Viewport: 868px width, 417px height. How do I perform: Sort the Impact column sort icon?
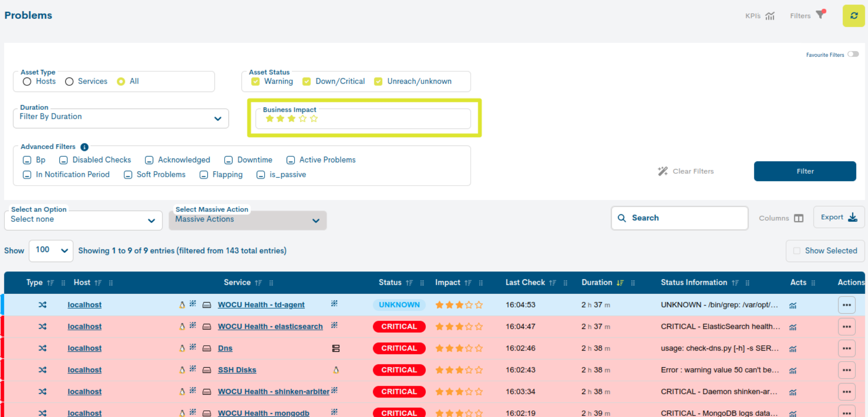pyautogui.click(x=468, y=283)
